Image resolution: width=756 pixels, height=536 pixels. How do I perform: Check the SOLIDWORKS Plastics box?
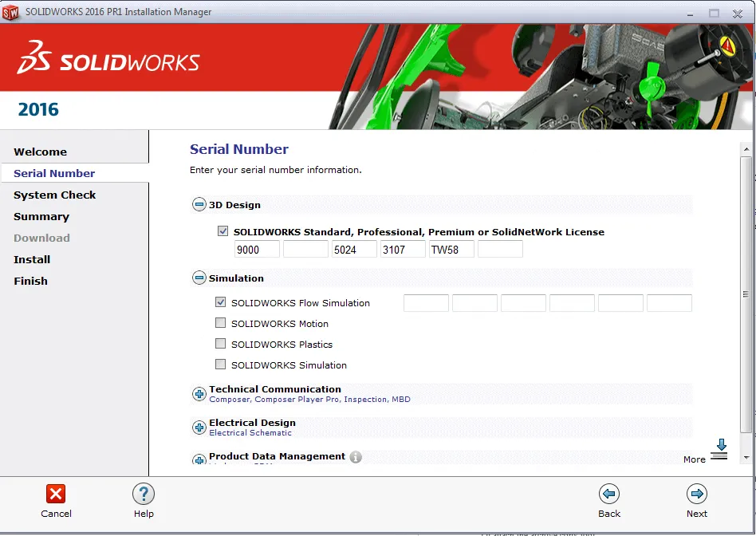[219, 344]
